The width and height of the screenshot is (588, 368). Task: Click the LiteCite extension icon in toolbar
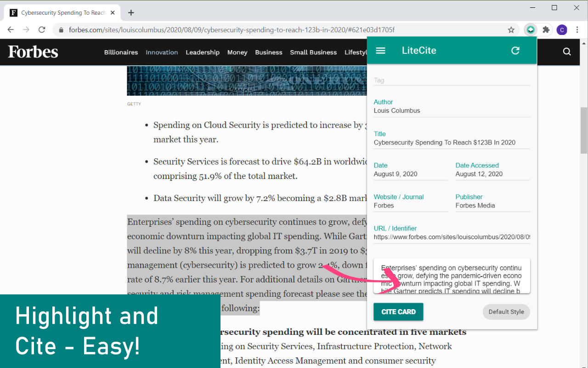coord(530,30)
